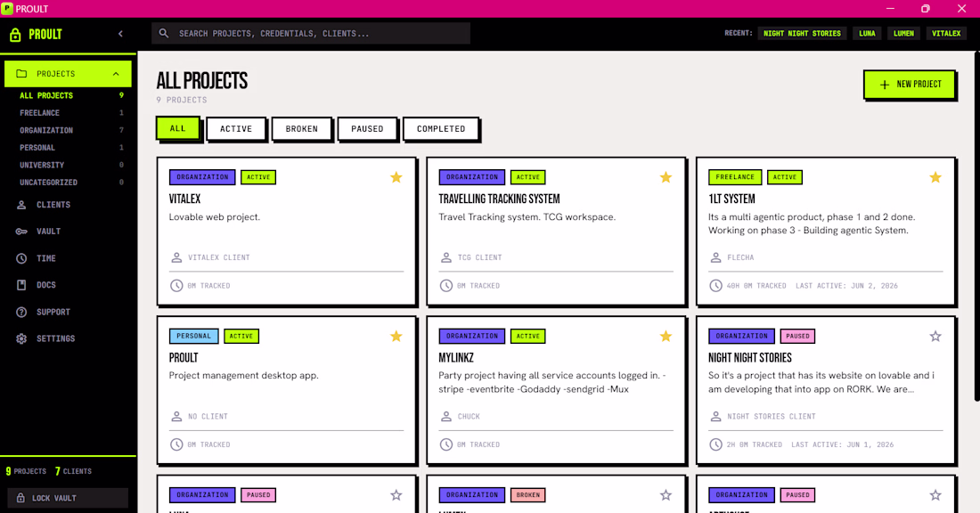The width and height of the screenshot is (980, 513).
Task: Select Broken filter tab
Action: coord(301,129)
